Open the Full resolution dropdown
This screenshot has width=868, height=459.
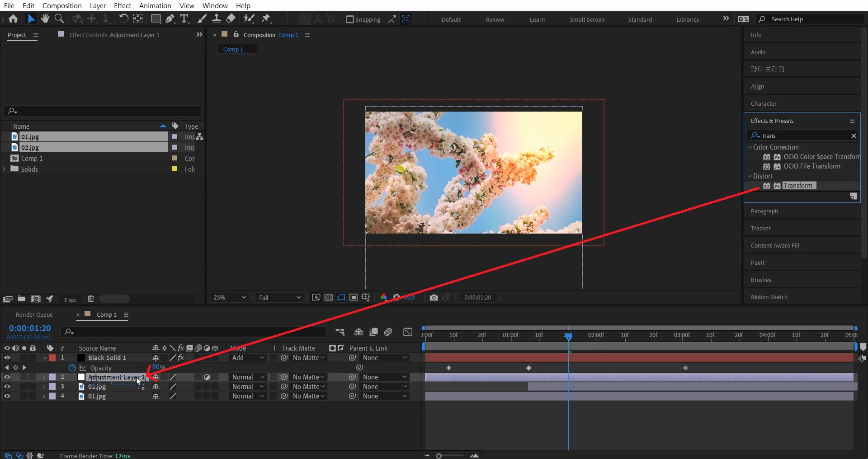point(279,297)
